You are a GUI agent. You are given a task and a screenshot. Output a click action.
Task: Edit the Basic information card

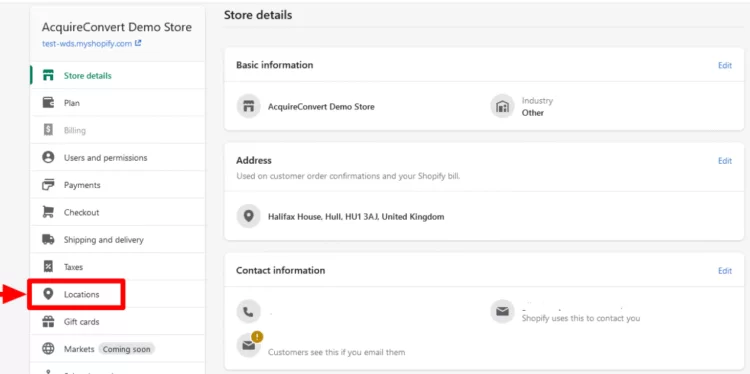(725, 66)
